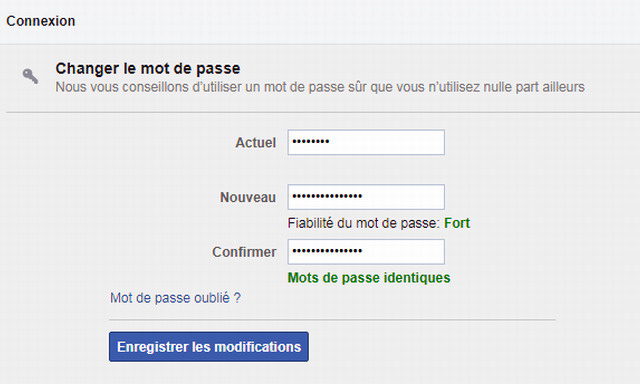Click the masked dots in the Nouveau field
The height and width of the screenshot is (384, 640).
[x=327, y=196]
